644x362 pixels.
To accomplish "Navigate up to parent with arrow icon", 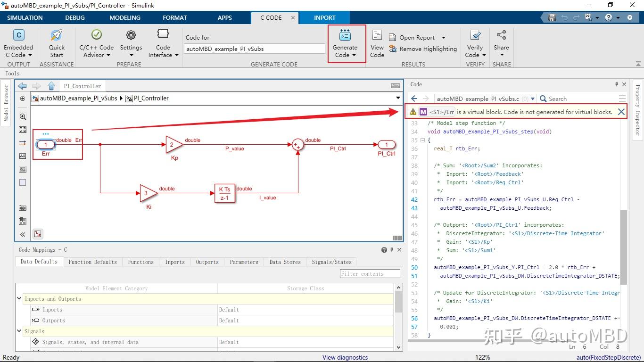I will (x=51, y=86).
